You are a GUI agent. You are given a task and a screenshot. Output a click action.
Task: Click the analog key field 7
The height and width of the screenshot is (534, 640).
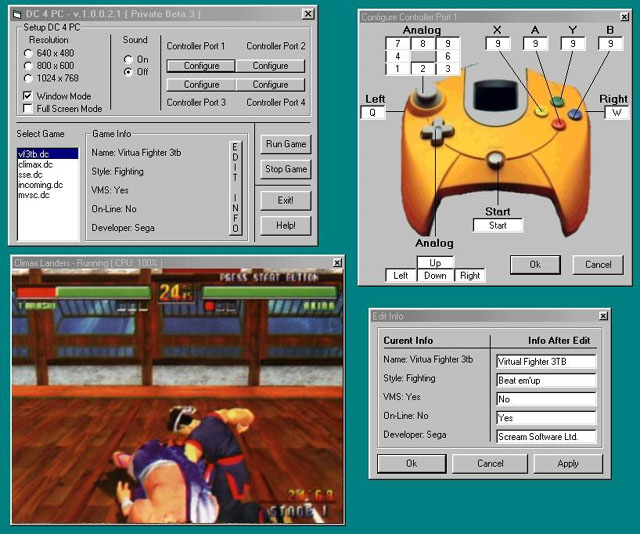tap(398, 44)
